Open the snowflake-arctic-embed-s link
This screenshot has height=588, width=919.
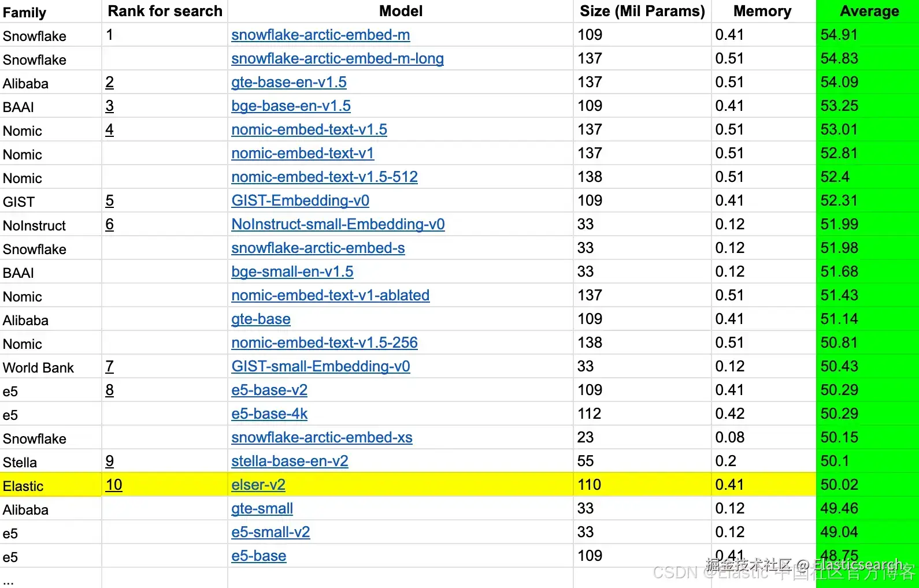pyautogui.click(x=318, y=248)
